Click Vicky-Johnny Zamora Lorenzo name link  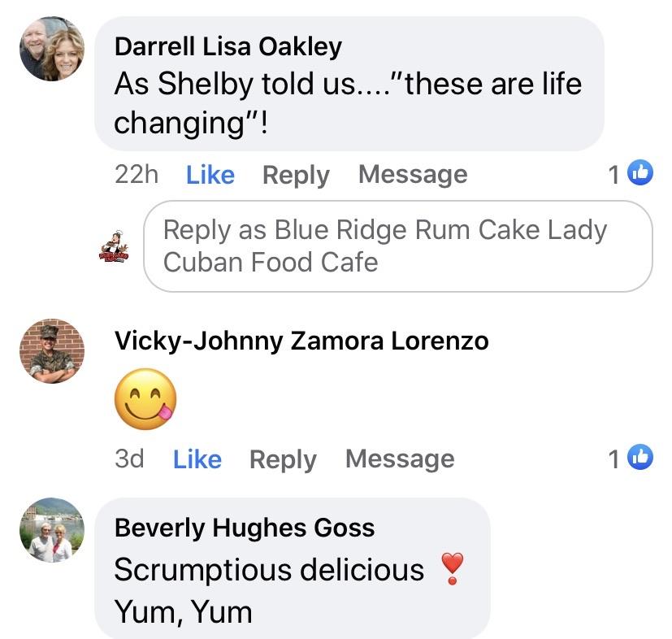[301, 341]
